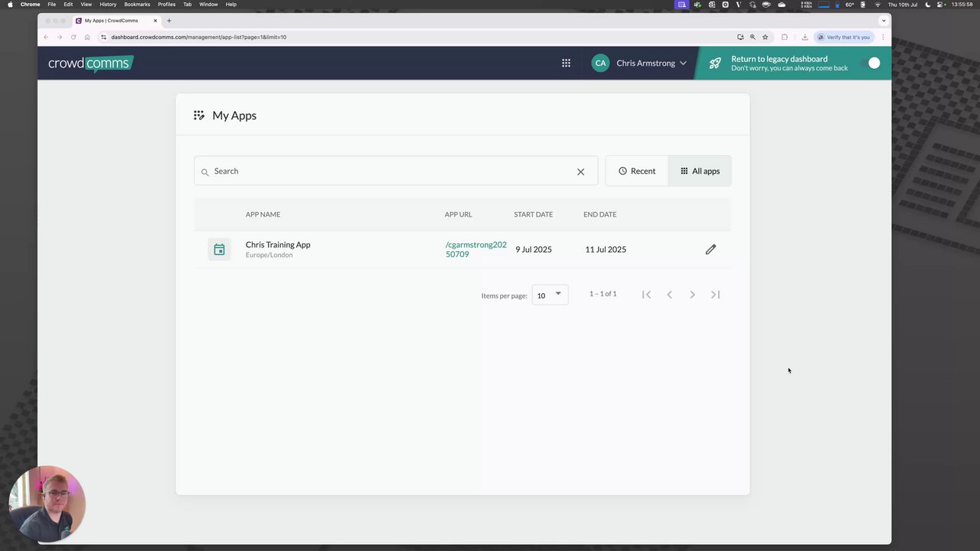Open the Chrome three-dot menu

click(x=883, y=37)
